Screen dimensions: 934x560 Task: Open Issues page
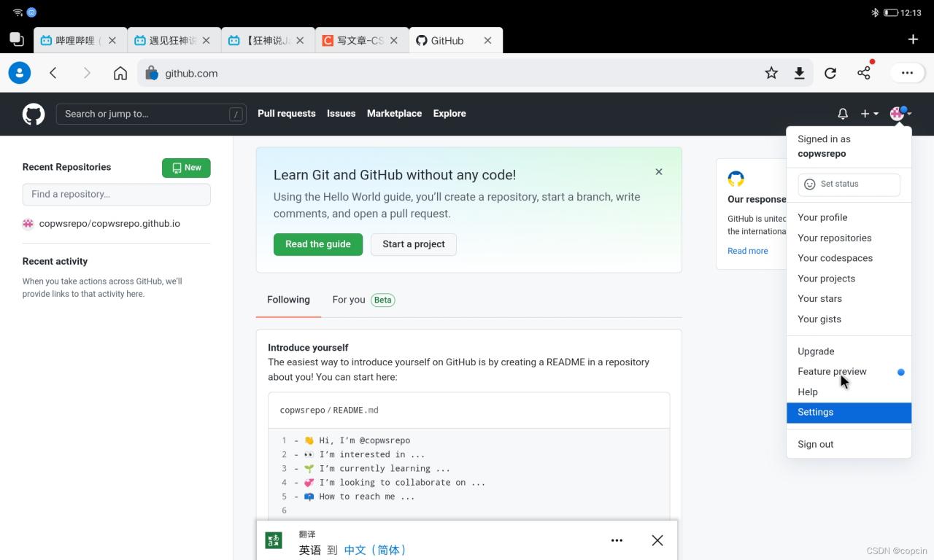341,114
